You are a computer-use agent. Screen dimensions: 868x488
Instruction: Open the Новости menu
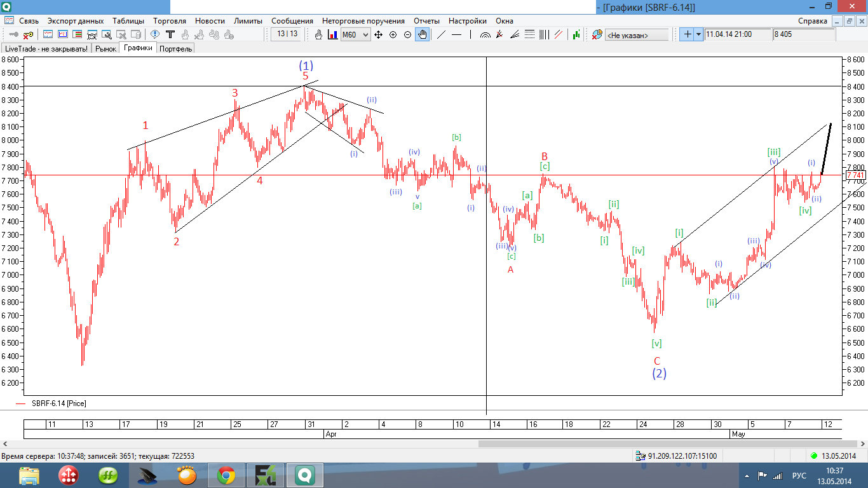point(210,21)
